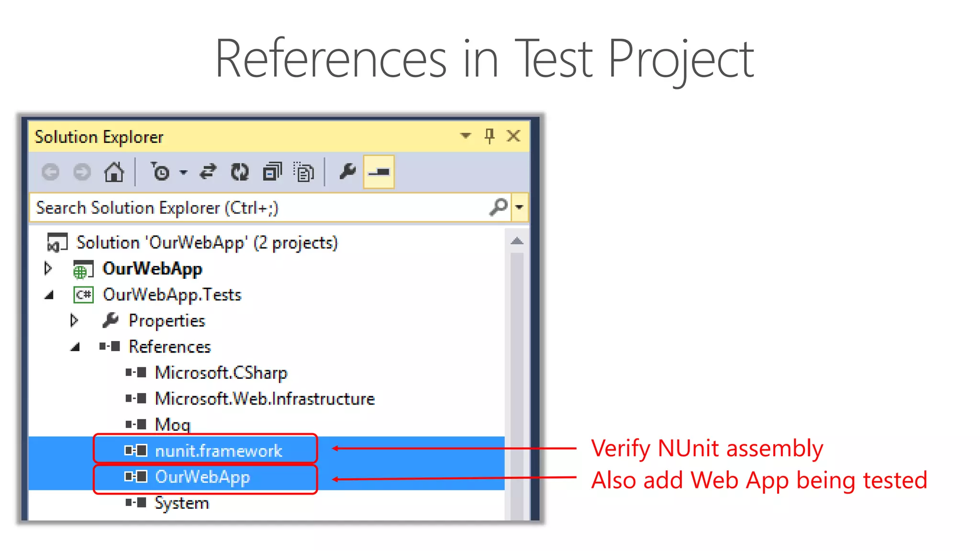Refresh the Solution Explorer tree
The image size is (980, 551).
point(240,172)
